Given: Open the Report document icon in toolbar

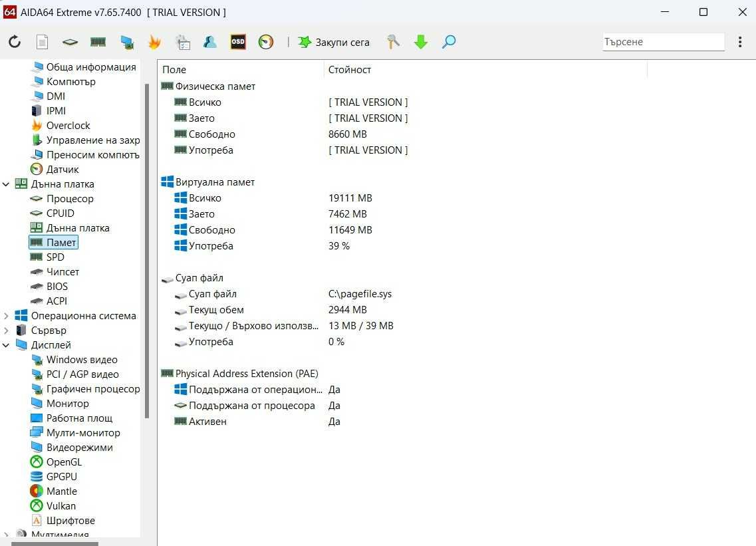Looking at the screenshot, I should click(43, 42).
